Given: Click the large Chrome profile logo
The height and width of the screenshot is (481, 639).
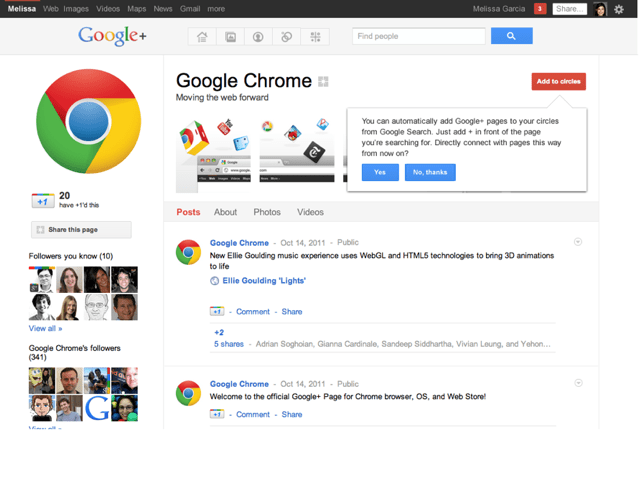Looking at the screenshot, I should point(88,121).
